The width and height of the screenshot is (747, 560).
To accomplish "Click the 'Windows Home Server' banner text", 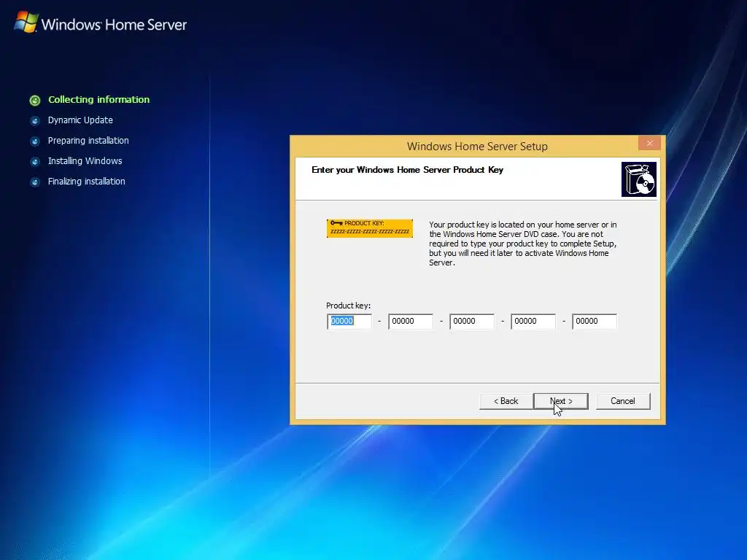I will [114, 24].
